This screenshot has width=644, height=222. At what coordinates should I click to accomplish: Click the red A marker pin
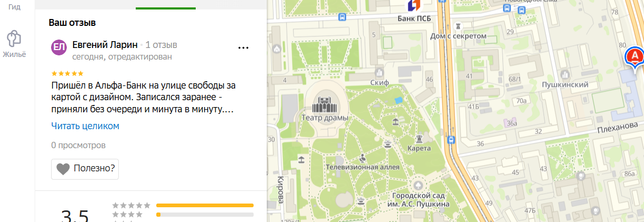coord(635,58)
